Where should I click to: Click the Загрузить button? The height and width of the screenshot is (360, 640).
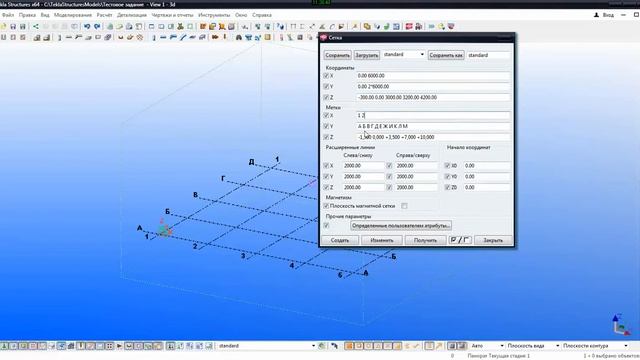click(367, 55)
